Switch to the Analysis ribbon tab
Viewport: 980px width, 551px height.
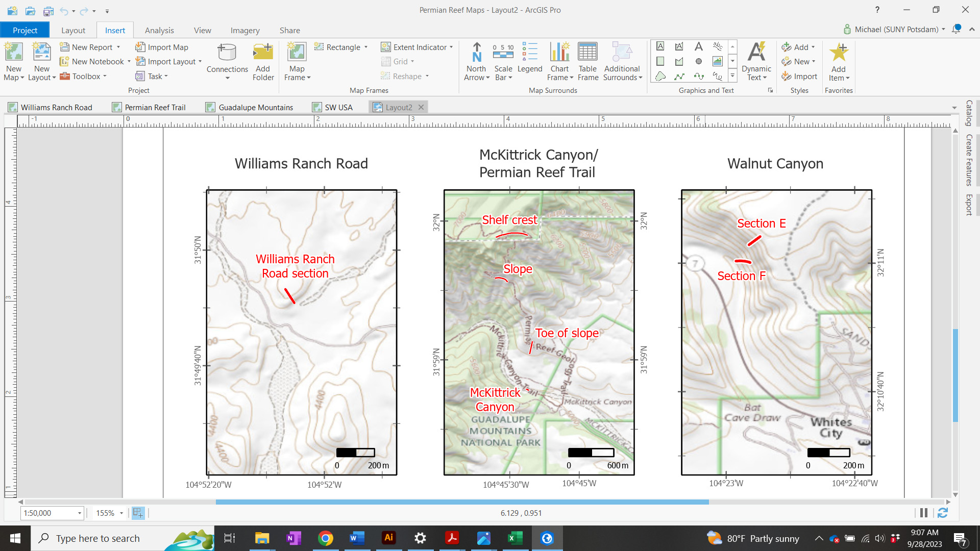pyautogui.click(x=159, y=30)
